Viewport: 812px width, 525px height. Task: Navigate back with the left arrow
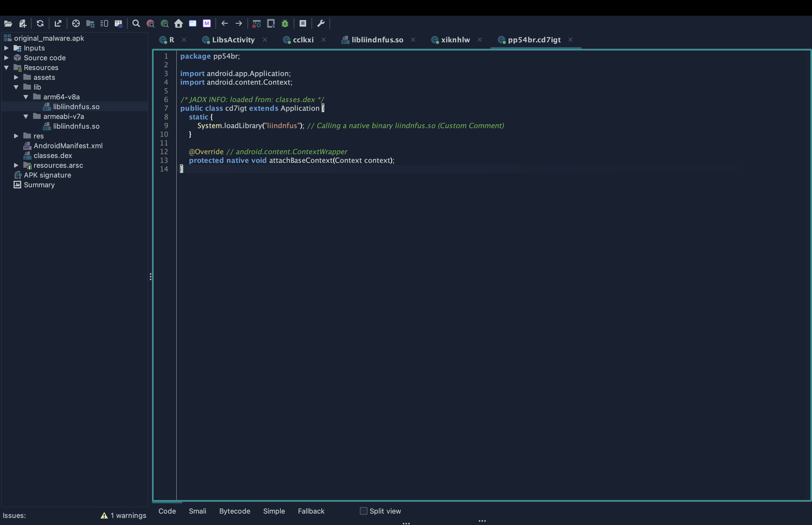[x=224, y=24]
